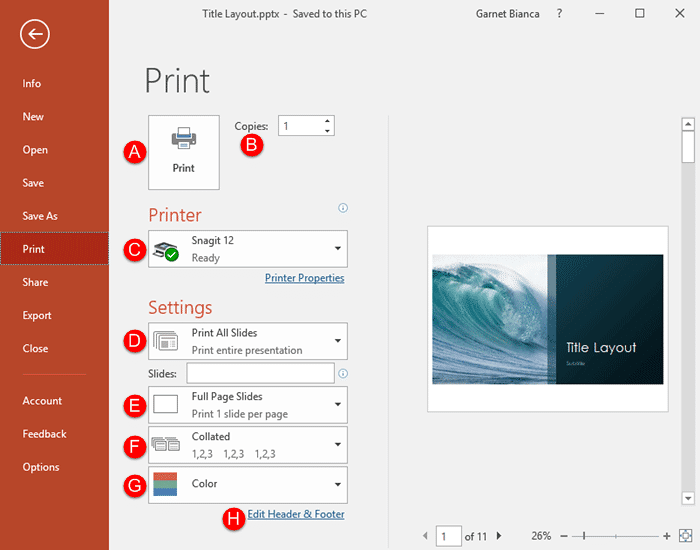Click the Title Layout.pptx file title text

click(241, 14)
